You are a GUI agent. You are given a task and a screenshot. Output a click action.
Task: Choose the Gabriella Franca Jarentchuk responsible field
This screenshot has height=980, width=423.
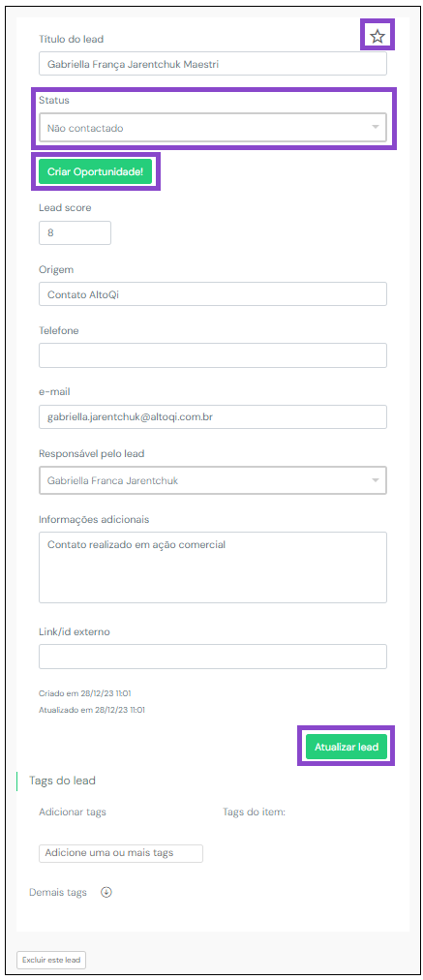(212, 480)
